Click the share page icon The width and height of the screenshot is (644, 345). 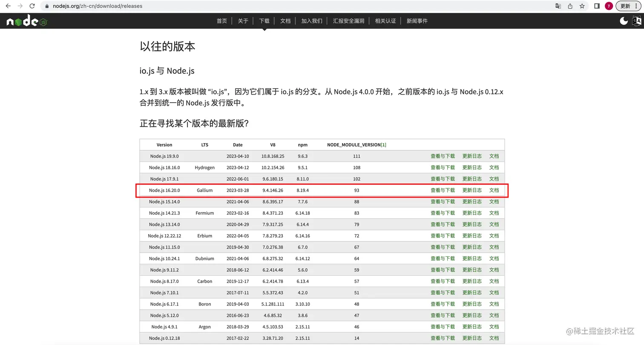(570, 6)
